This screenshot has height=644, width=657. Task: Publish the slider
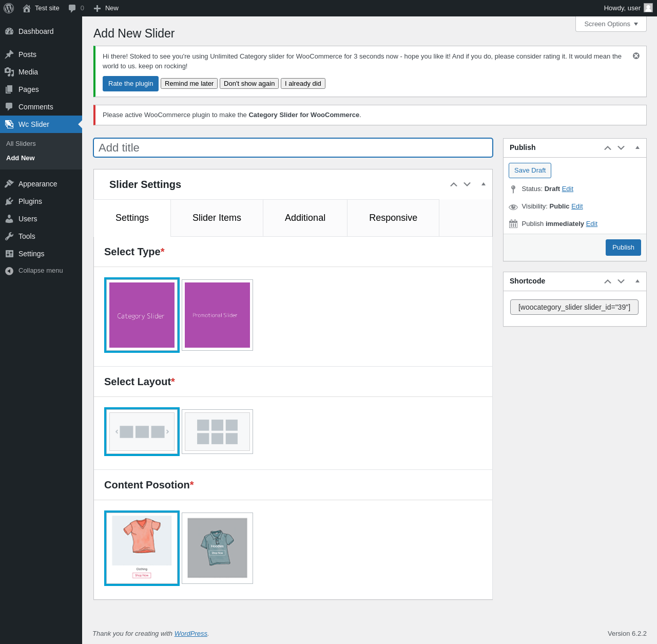click(623, 248)
